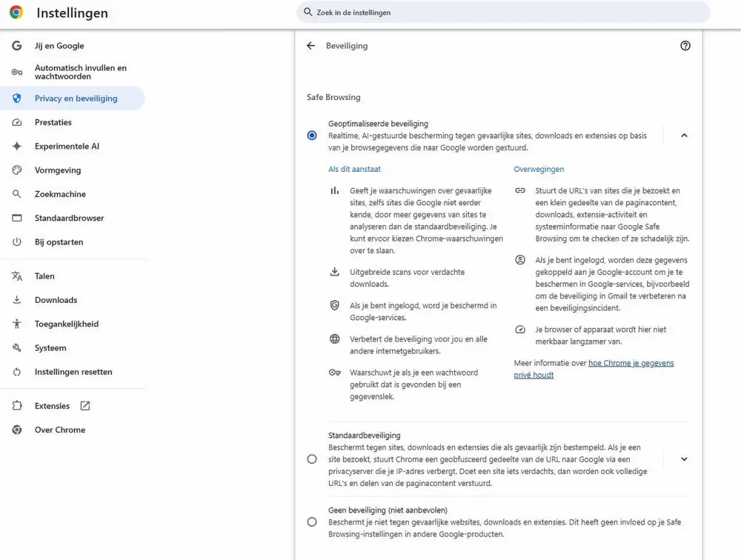
Task: Click the download icon in the sidebar
Action: click(x=17, y=300)
